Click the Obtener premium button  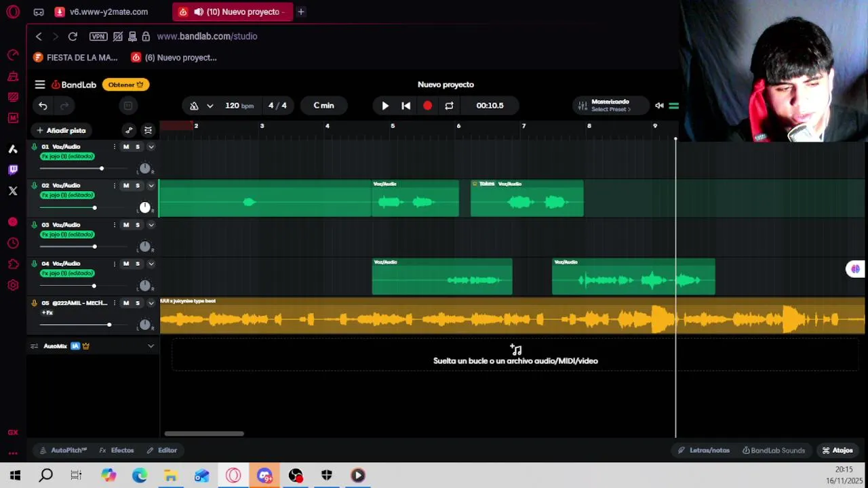pos(126,85)
